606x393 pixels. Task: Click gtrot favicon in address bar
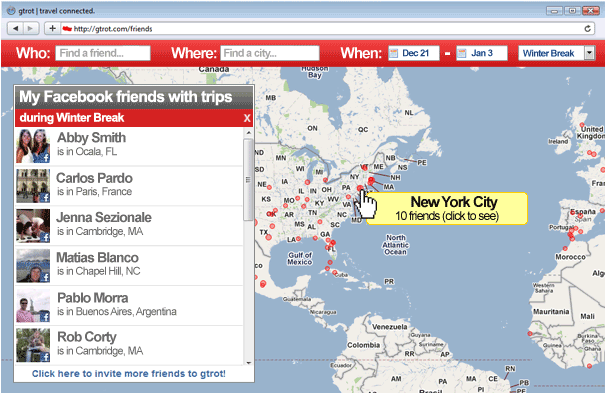point(67,29)
